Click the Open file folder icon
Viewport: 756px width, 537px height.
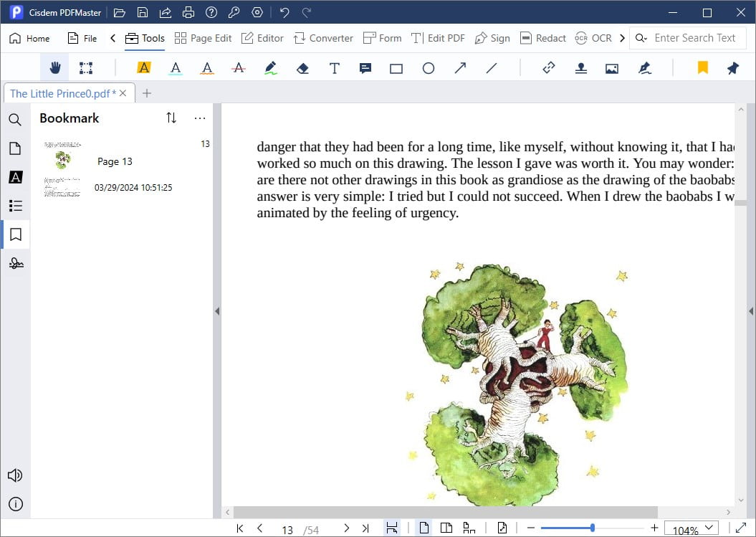120,12
